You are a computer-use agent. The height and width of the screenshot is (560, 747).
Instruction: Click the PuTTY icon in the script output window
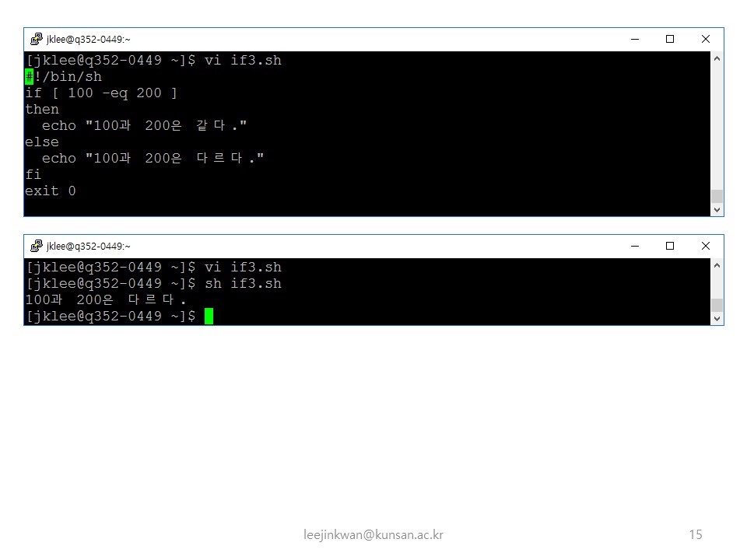coord(36,246)
